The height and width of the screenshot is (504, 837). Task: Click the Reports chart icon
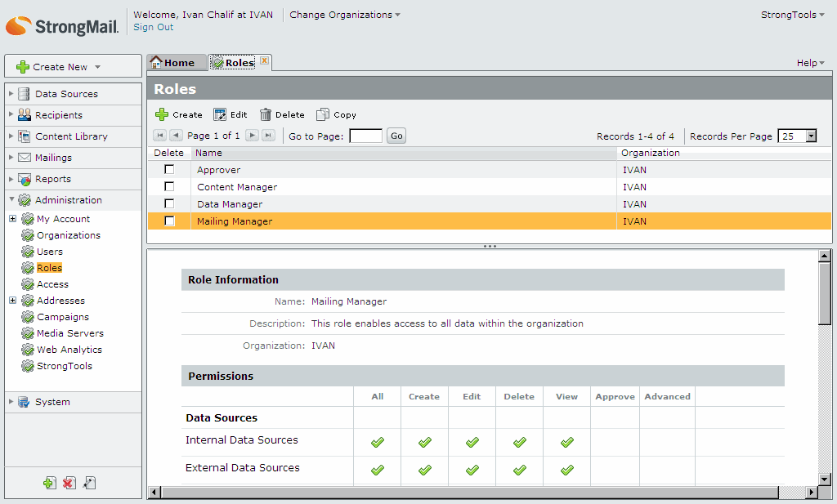pyautogui.click(x=24, y=179)
